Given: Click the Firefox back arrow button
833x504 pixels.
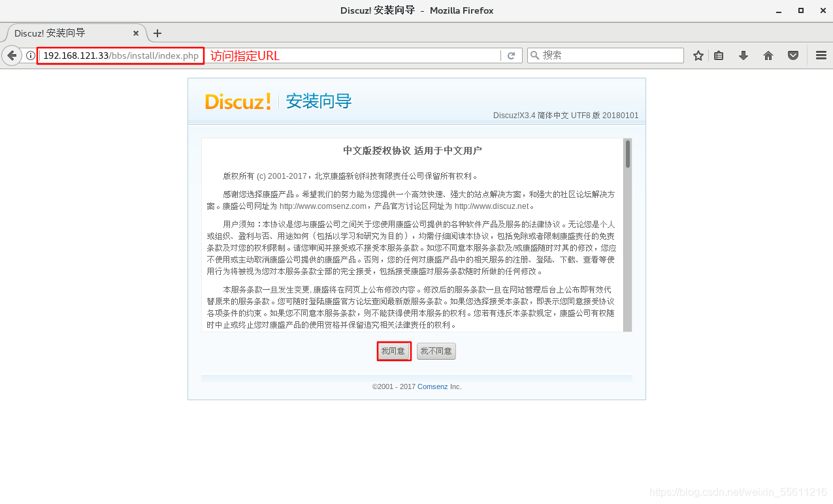Looking at the screenshot, I should [x=12, y=55].
